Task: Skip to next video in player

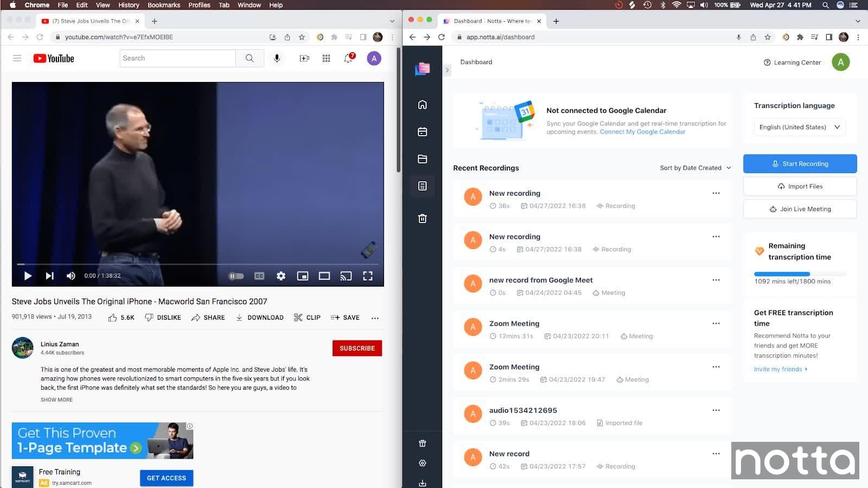Action: click(x=49, y=276)
